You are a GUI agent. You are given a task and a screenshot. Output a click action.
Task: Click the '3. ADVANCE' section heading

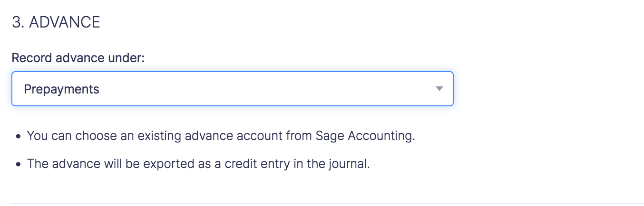(x=56, y=22)
